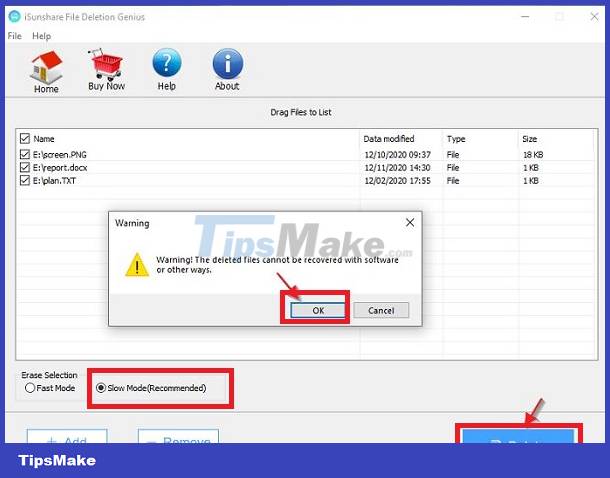
Task: Select the Fast Mode radio button
Action: [x=30, y=388]
